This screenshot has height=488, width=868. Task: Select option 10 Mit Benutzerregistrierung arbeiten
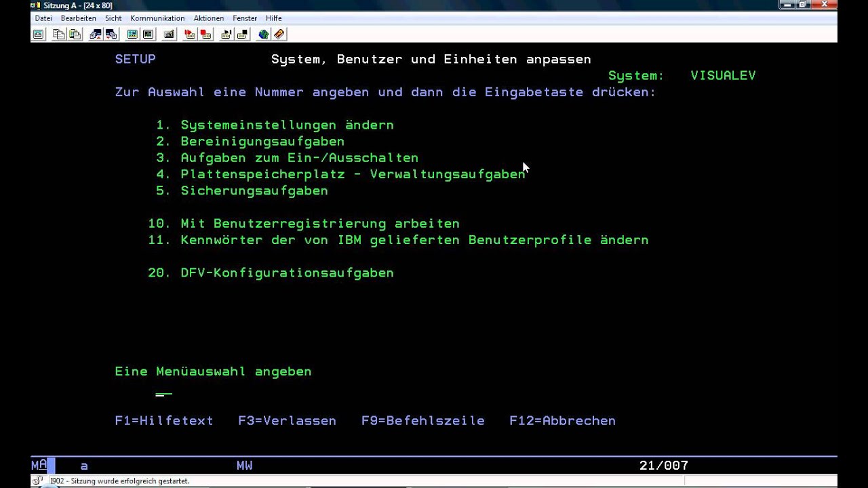pyautogui.click(x=304, y=224)
